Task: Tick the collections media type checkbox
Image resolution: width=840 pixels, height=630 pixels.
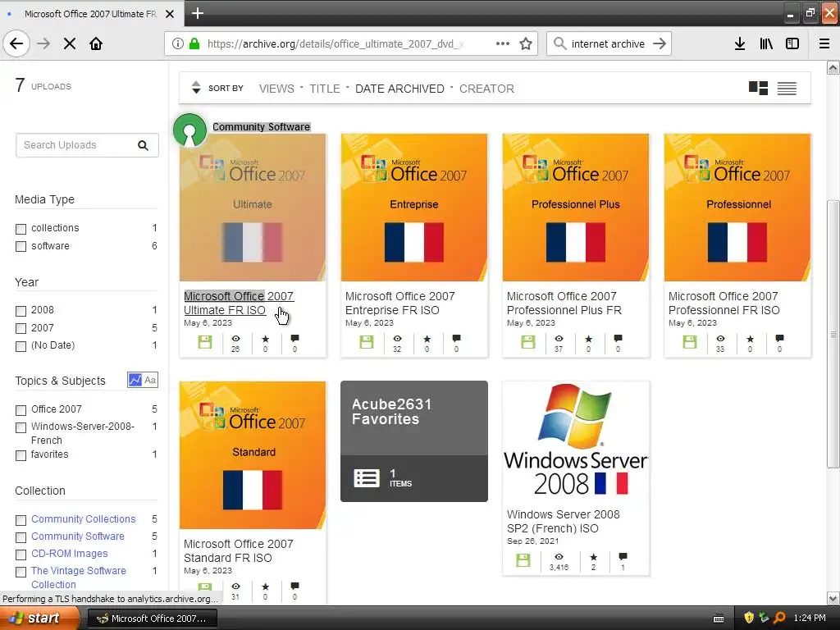Action: (21, 230)
